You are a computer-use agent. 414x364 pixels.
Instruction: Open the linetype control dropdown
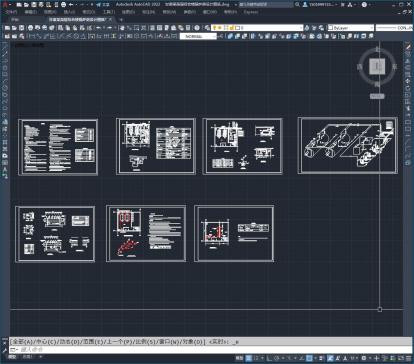tap(394, 28)
